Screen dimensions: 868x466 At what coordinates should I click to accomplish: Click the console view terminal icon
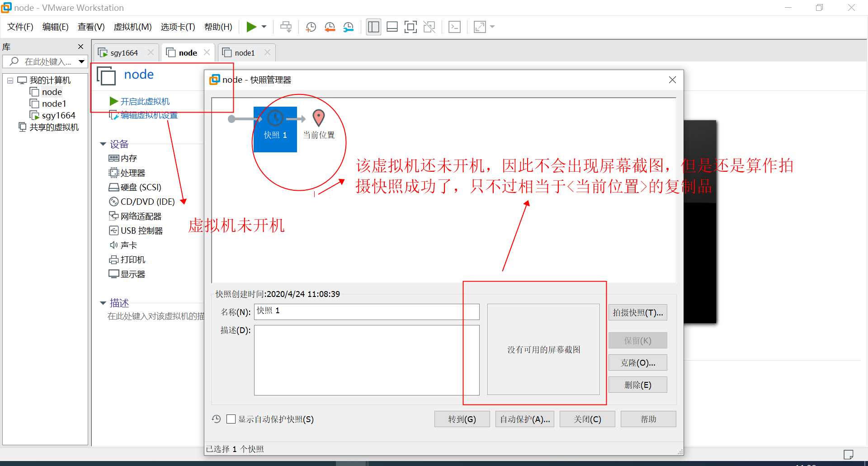click(454, 27)
